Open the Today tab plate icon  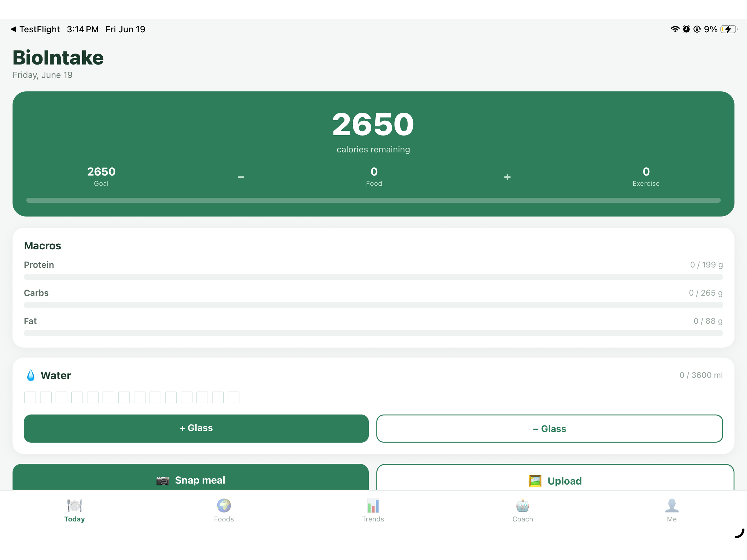pyautogui.click(x=74, y=506)
